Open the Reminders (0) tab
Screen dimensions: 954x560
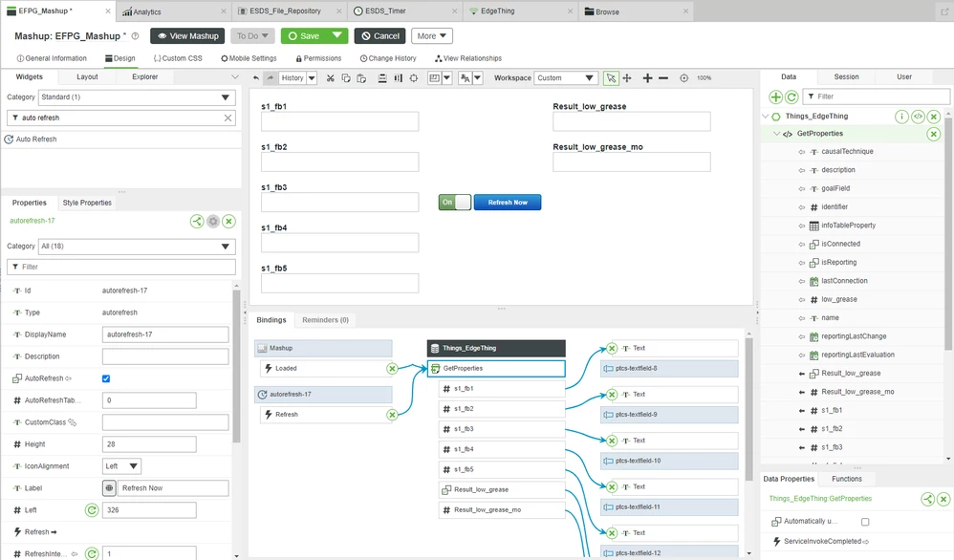[326, 320]
